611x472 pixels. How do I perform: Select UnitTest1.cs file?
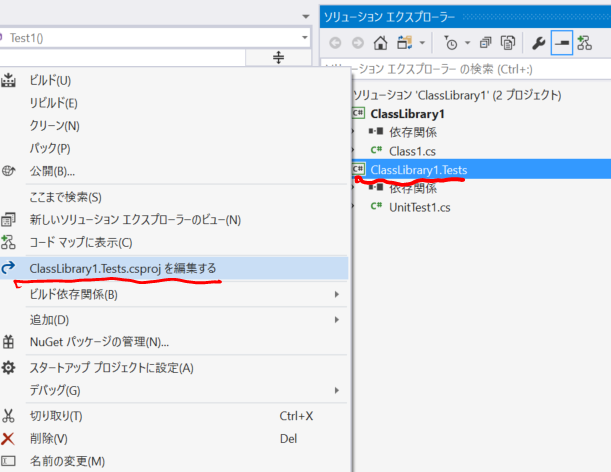click(x=420, y=207)
